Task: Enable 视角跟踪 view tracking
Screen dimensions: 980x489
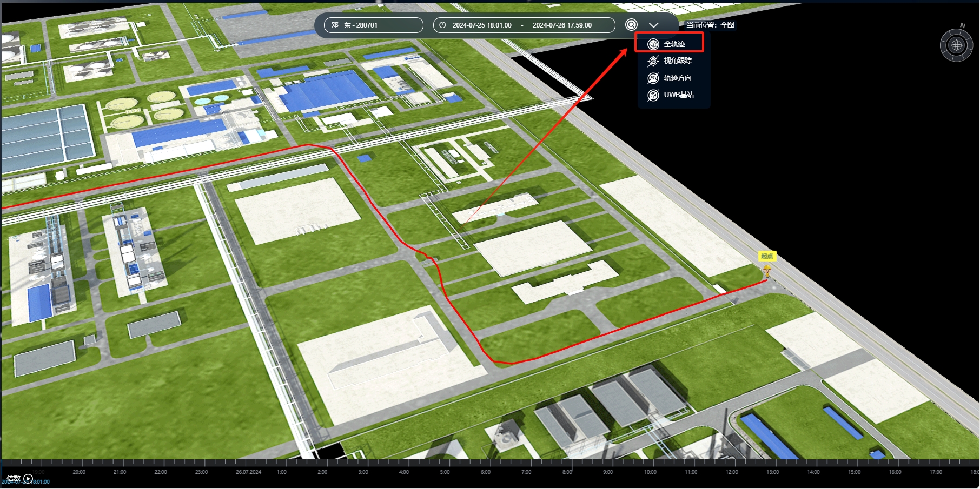Action: pos(677,61)
